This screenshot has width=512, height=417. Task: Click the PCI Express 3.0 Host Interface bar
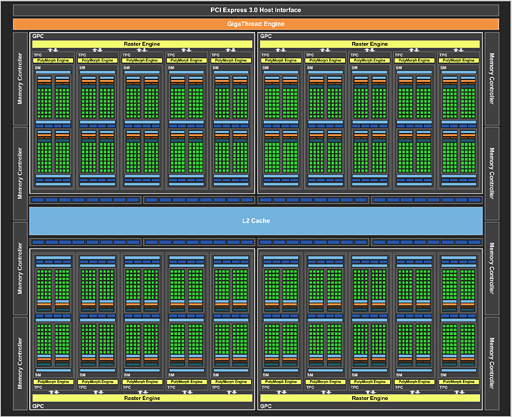click(x=256, y=10)
